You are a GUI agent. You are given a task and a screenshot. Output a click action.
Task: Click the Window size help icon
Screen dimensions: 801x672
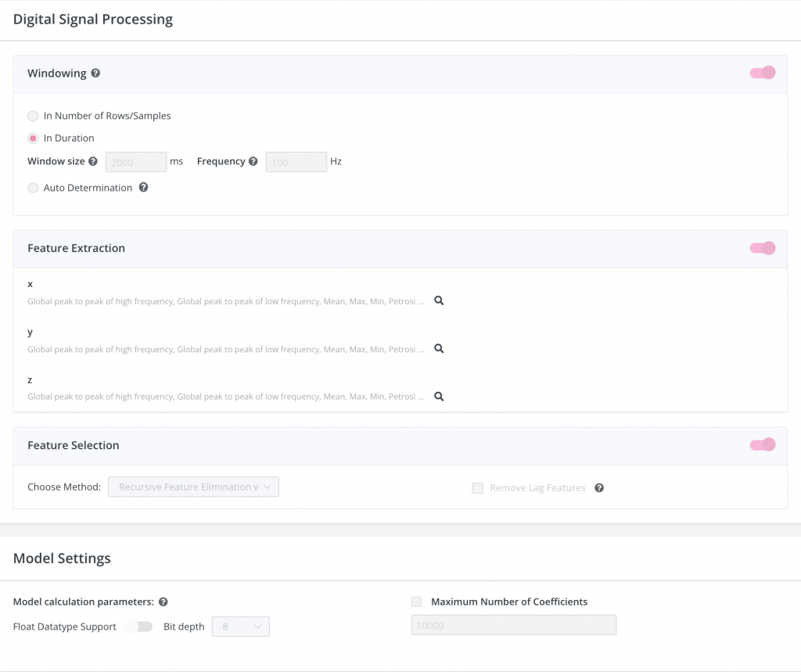coord(93,162)
